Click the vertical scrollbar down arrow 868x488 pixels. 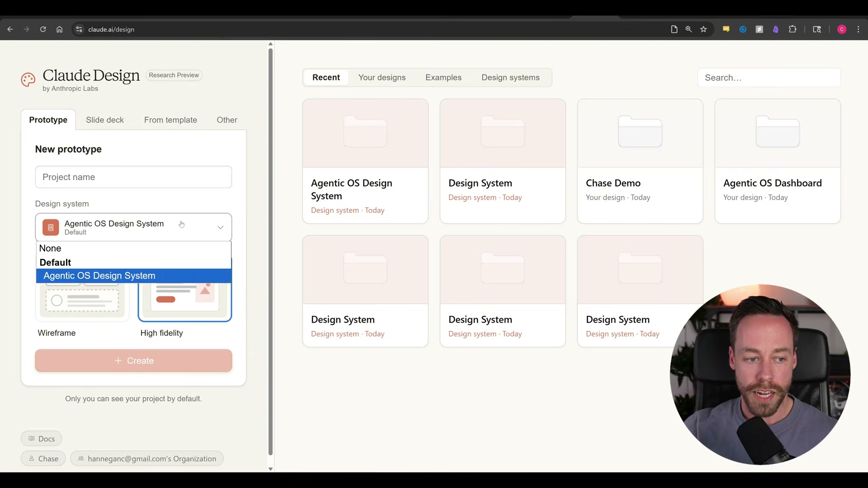[270, 469]
